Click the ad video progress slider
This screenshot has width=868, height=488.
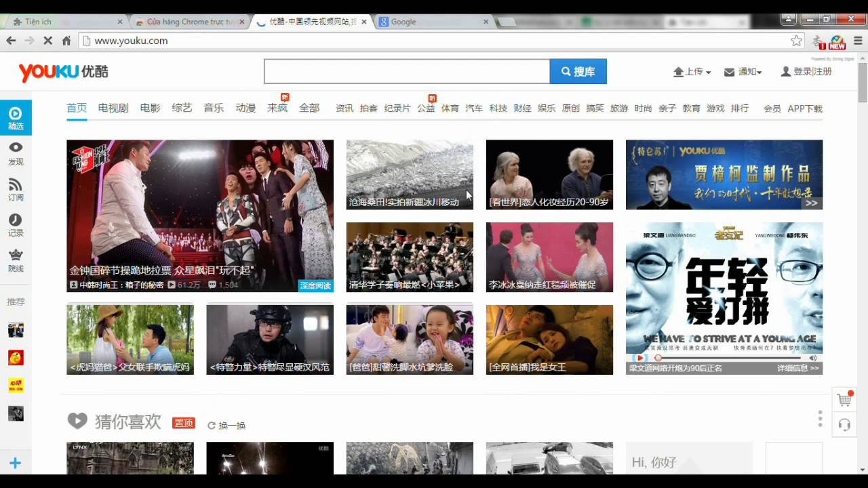729,358
